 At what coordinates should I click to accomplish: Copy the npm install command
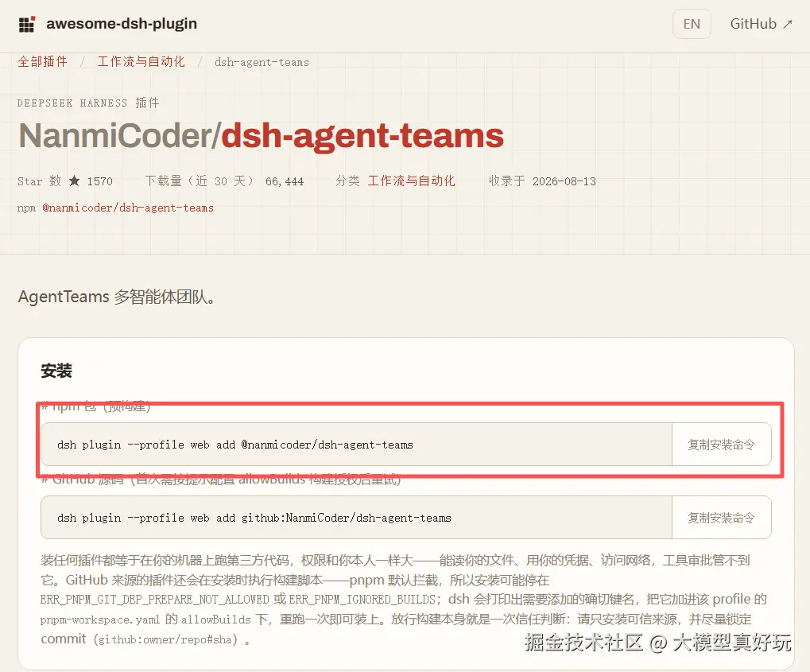tap(721, 445)
